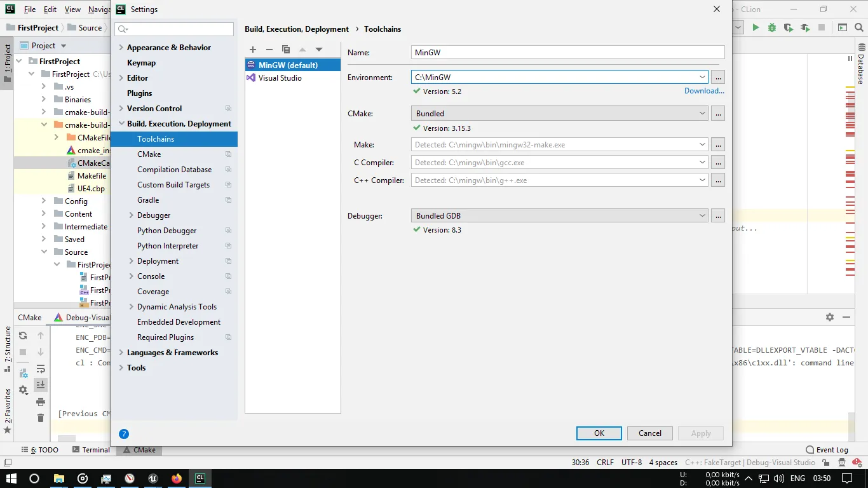Click the UTF-8 encoding in status bar
This screenshot has height=488, width=868.
pyautogui.click(x=632, y=463)
